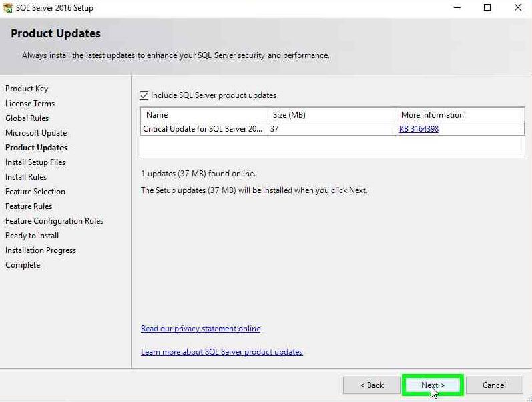Maximize the SQL Server 2016 Setup window
This screenshot has height=402, width=532.
point(487,7)
